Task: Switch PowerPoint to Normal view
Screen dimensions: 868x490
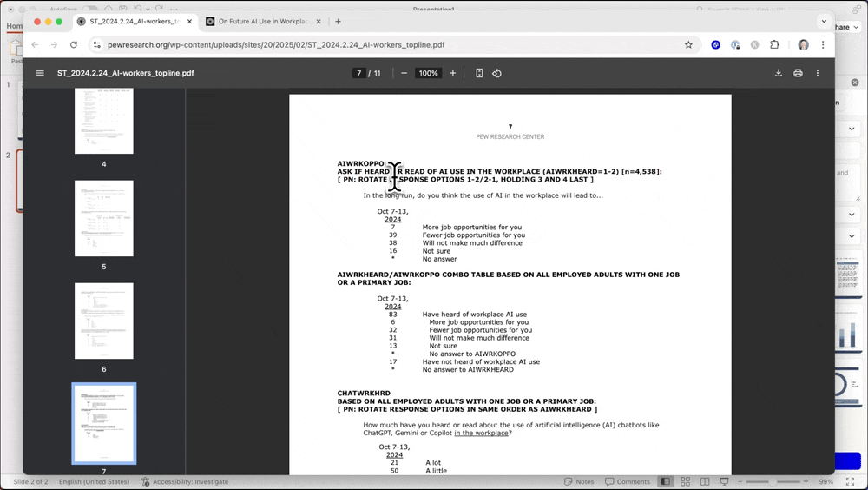Action: pos(666,481)
